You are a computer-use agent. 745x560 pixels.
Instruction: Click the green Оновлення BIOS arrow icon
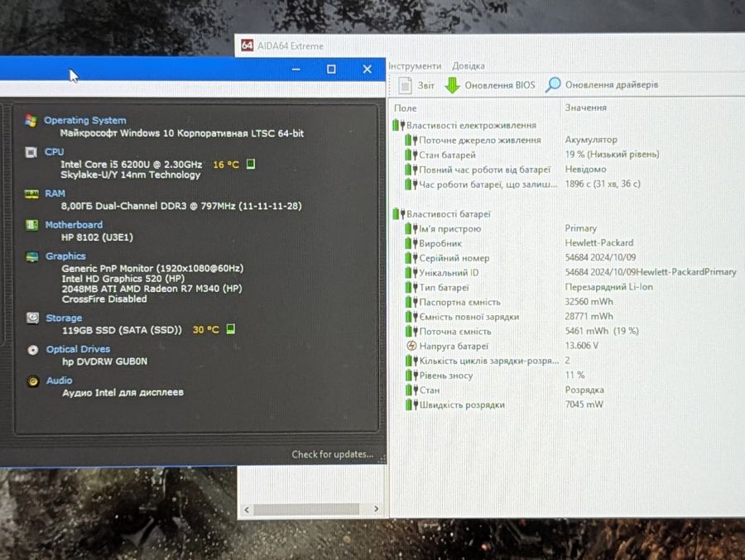452,85
